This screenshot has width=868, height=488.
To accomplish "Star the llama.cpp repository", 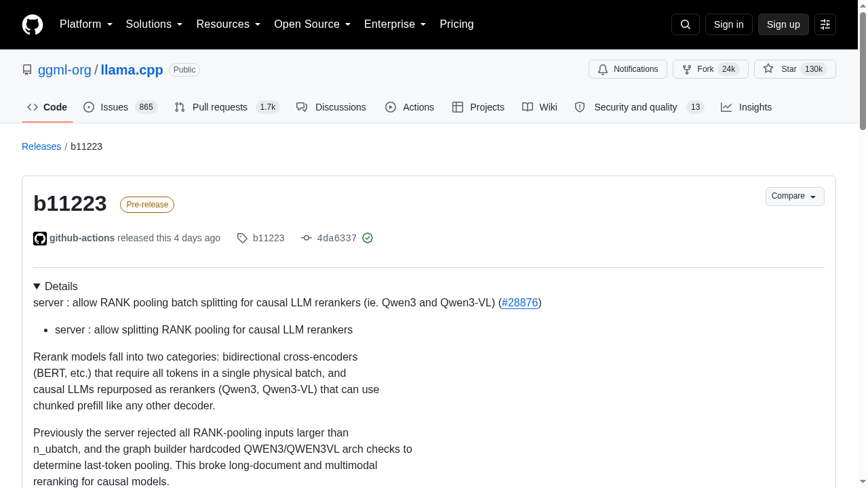I will [x=795, y=69].
